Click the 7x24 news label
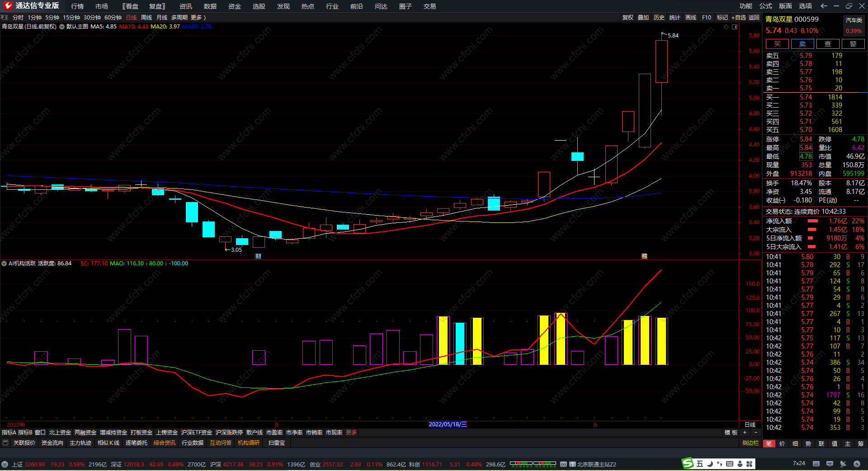Image resolution: width=868 pixels, height=471 pixels. pos(799,463)
